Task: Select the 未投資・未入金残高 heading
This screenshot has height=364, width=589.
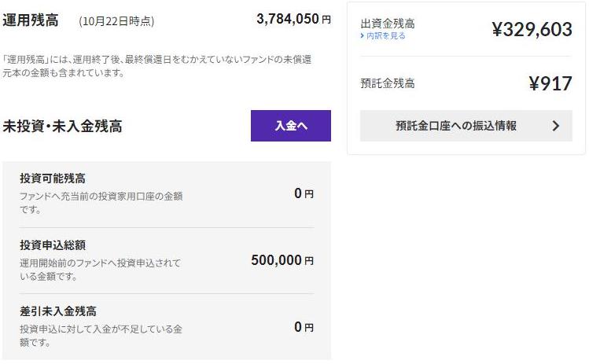Action: pyautogui.click(x=62, y=126)
